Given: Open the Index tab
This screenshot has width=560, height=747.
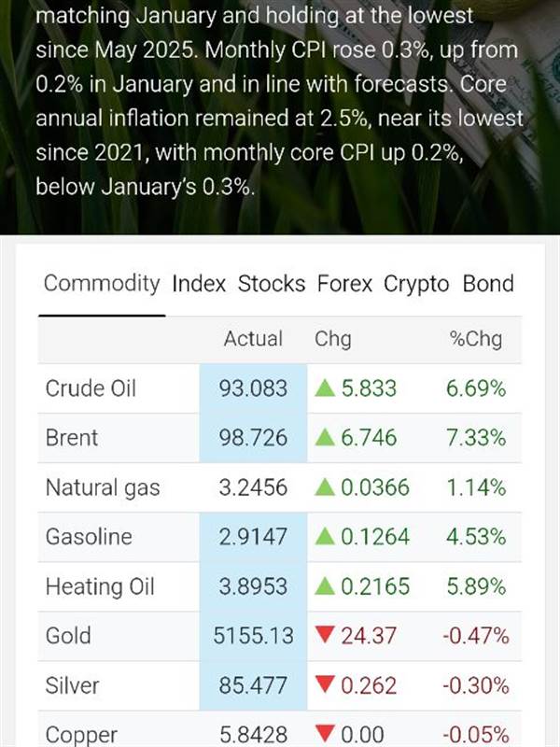Looking at the screenshot, I should (x=199, y=284).
